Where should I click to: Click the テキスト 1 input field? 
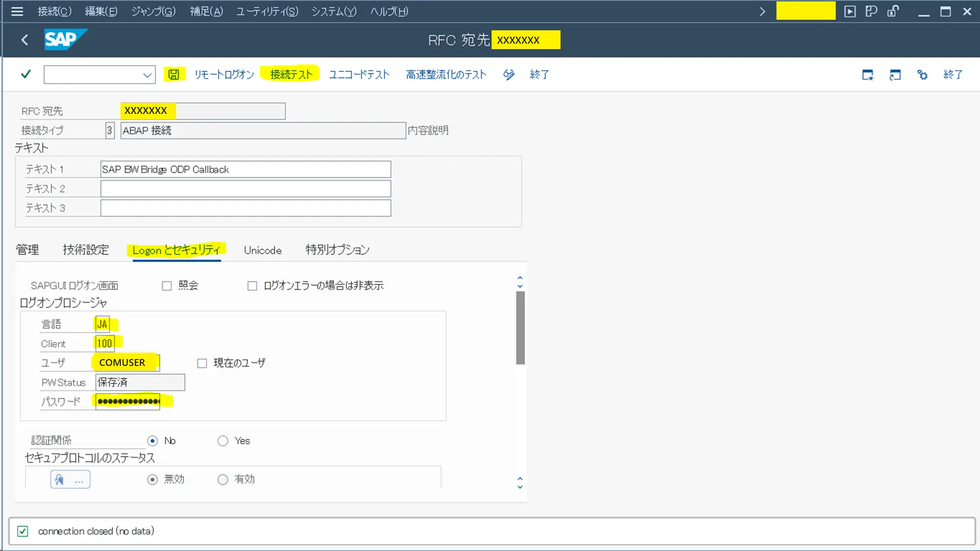pos(245,169)
